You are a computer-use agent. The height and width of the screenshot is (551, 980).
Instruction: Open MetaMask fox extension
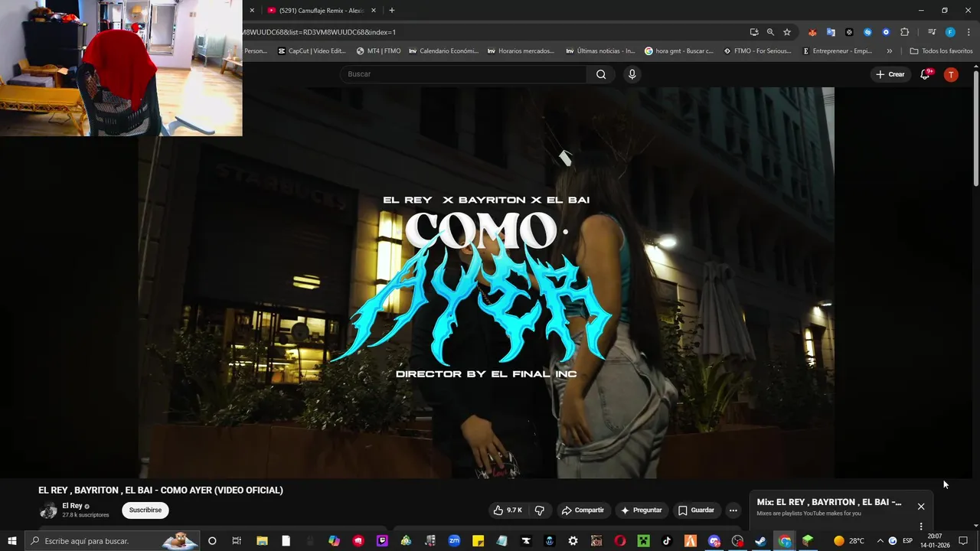click(812, 32)
